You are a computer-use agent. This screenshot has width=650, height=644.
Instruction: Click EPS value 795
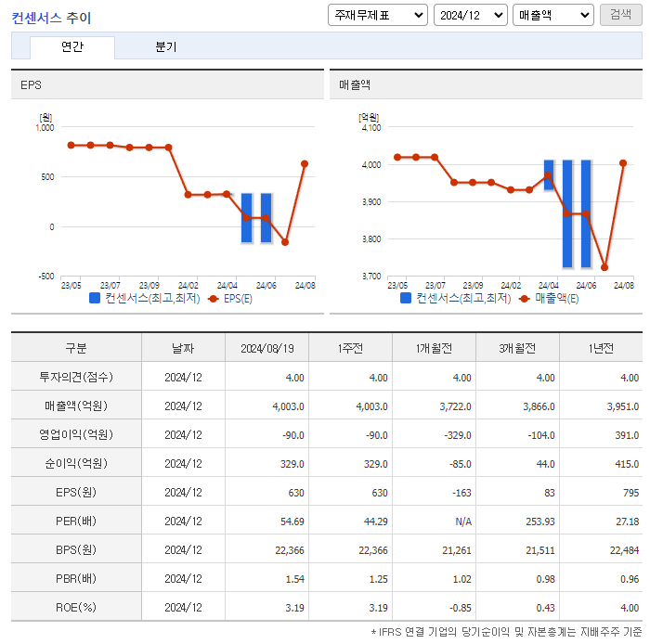[x=630, y=493]
